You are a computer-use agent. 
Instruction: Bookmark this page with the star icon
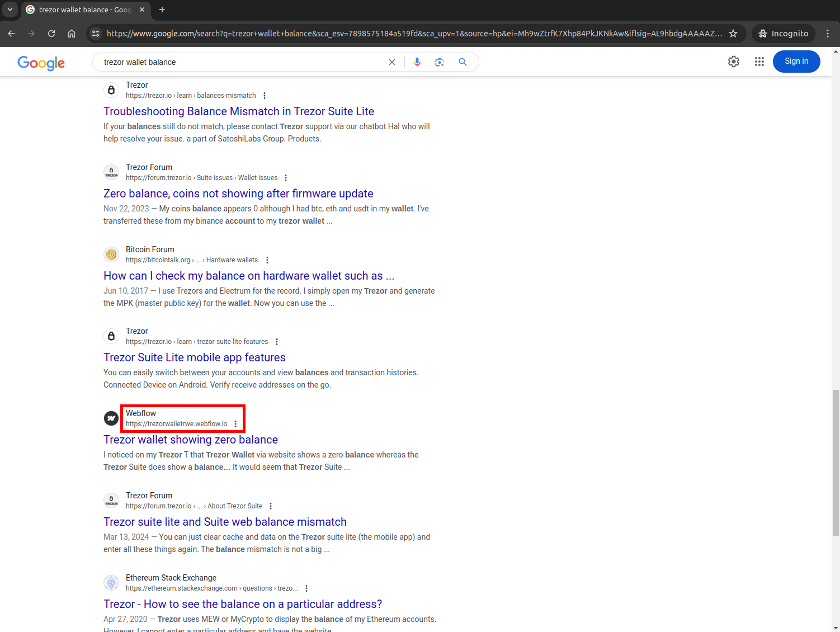point(733,34)
